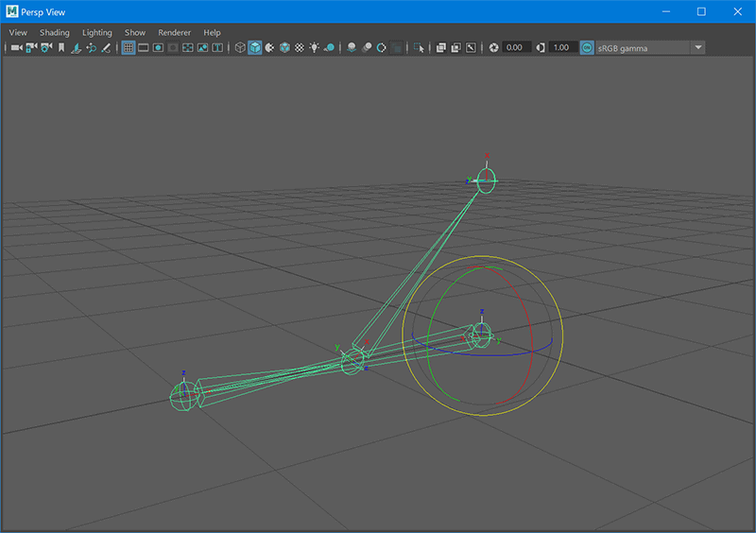Toggle the Gate Mask display
The image size is (756, 533).
click(173, 47)
